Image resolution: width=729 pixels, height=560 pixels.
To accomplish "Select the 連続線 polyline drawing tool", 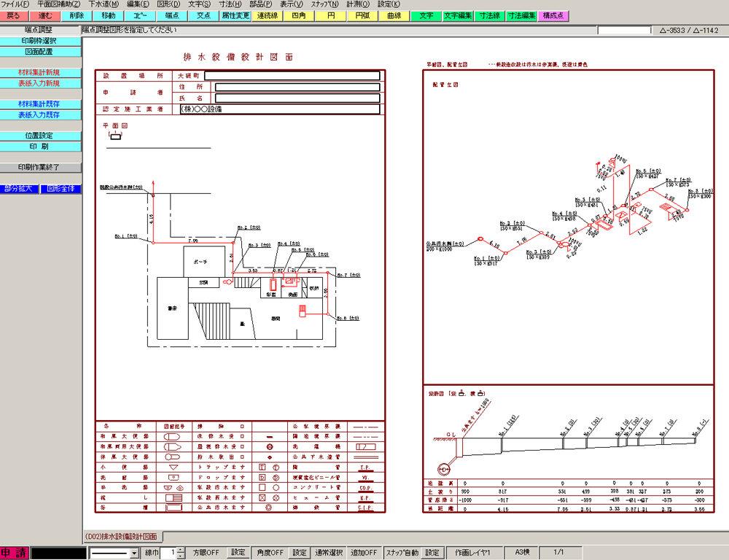I will click(268, 16).
